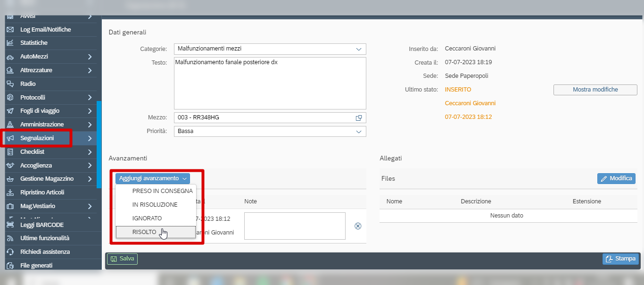Viewport: 644px width, 285px height.
Task: Open the Log Email/Notifiche envelope icon
Action: [10, 29]
